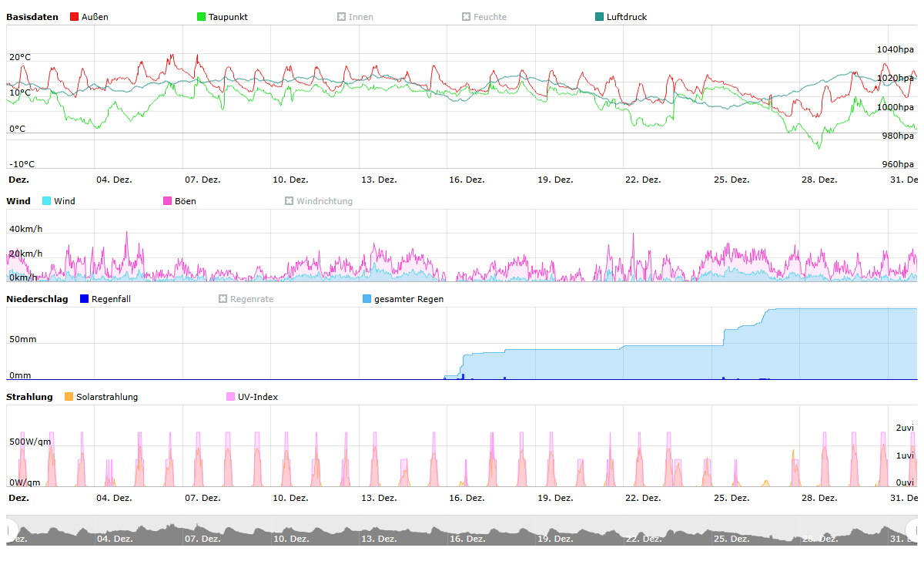Screen dimensions: 924x578
Task: Click 25. Dez. in the bottom navigator
Action: 731,539
